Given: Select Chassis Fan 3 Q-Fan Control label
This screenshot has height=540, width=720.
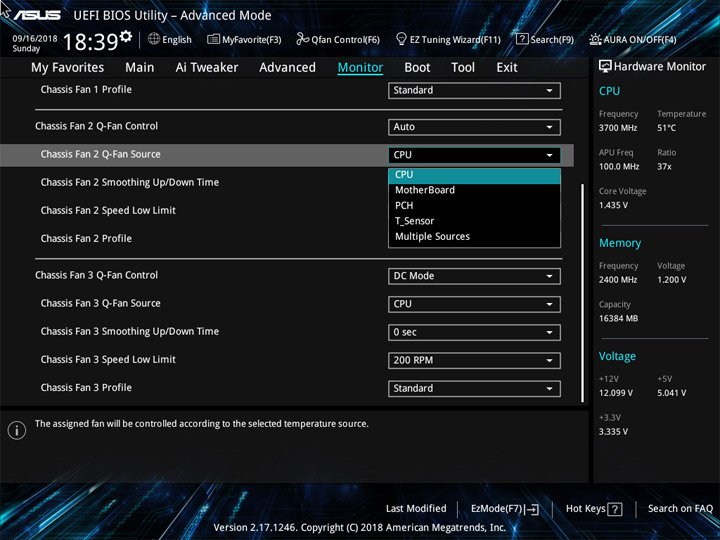Looking at the screenshot, I should point(96,275).
